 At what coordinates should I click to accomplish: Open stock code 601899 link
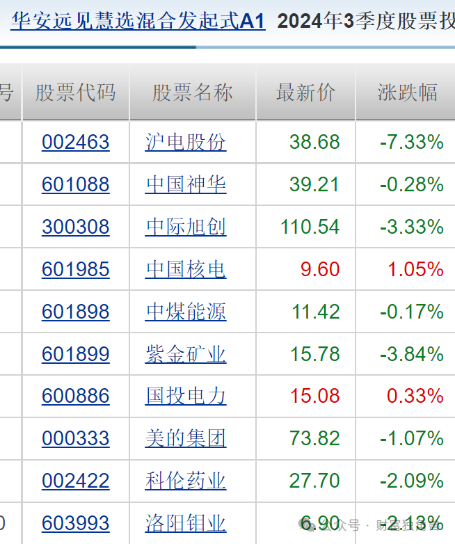click(x=76, y=354)
